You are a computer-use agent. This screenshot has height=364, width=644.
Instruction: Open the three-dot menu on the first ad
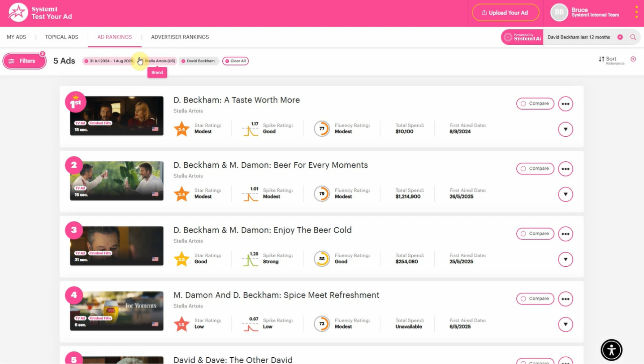click(565, 104)
